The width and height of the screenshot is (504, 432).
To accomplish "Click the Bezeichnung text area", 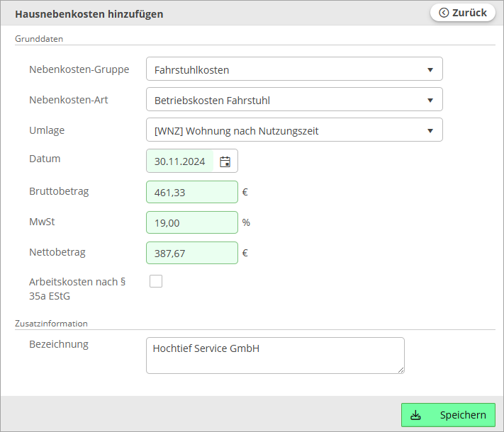I will [x=275, y=356].
